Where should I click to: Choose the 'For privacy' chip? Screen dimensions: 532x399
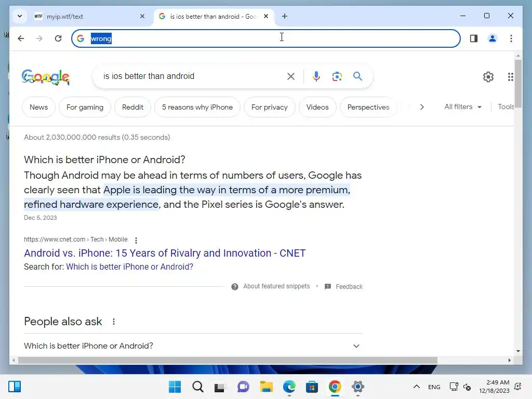270,107
